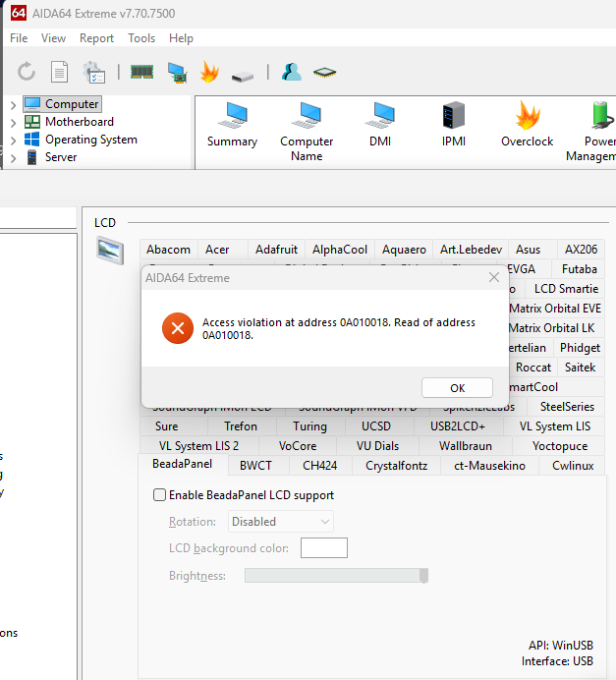Select Server in the tree

pyautogui.click(x=61, y=157)
